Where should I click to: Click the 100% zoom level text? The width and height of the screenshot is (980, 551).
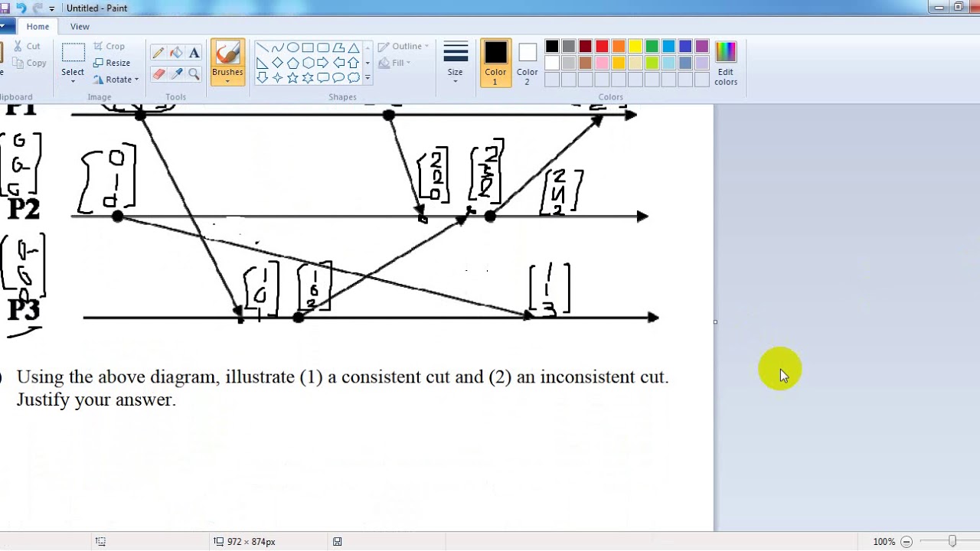[884, 541]
